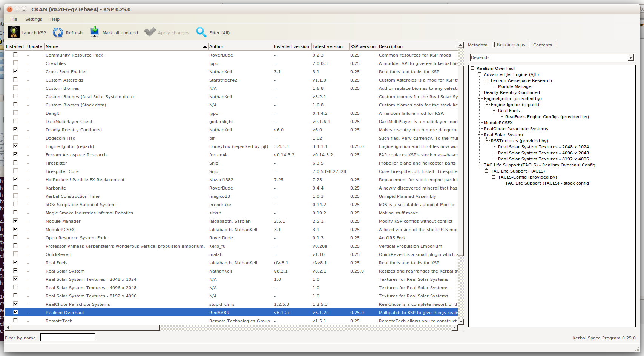
Task: Open the Help menu
Action: (x=55, y=19)
